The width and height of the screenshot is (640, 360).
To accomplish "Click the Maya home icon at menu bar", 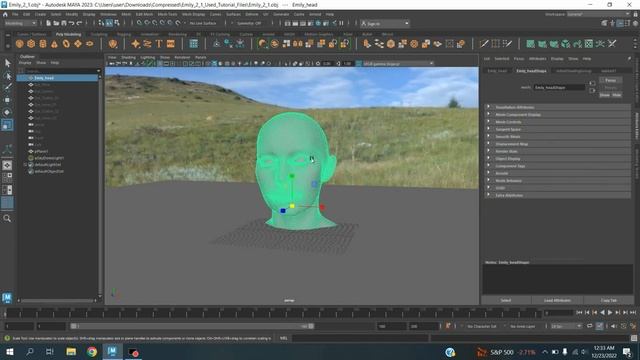I will click(x=5, y=14).
